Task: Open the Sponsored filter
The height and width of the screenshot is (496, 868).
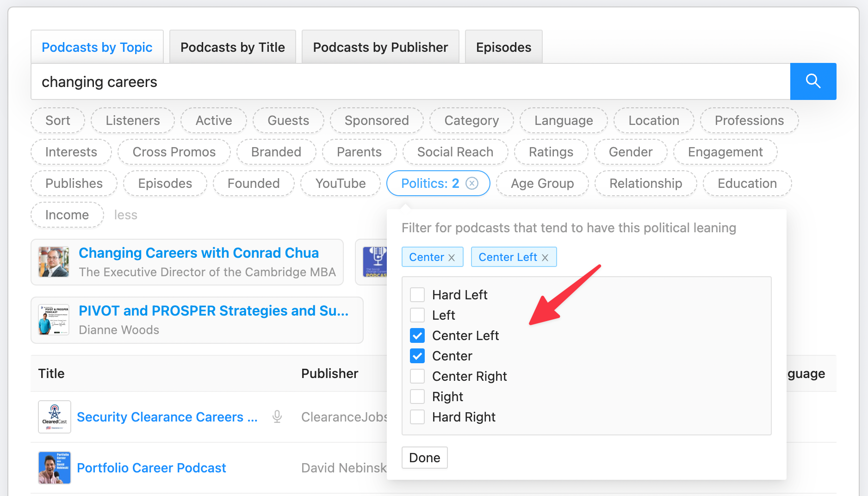Action: tap(377, 120)
